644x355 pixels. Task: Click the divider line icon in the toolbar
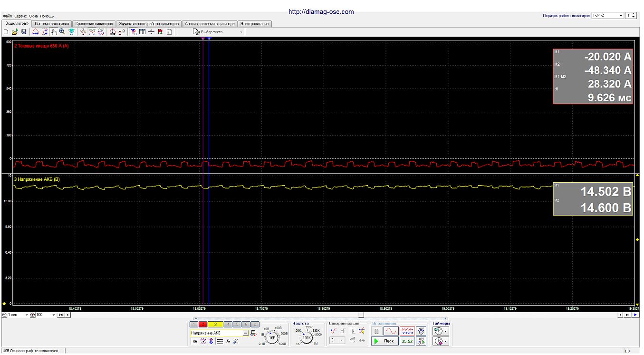151,32
